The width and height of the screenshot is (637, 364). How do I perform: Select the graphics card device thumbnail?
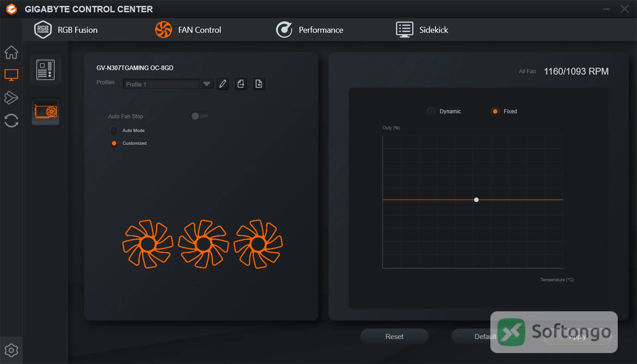(x=45, y=112)
